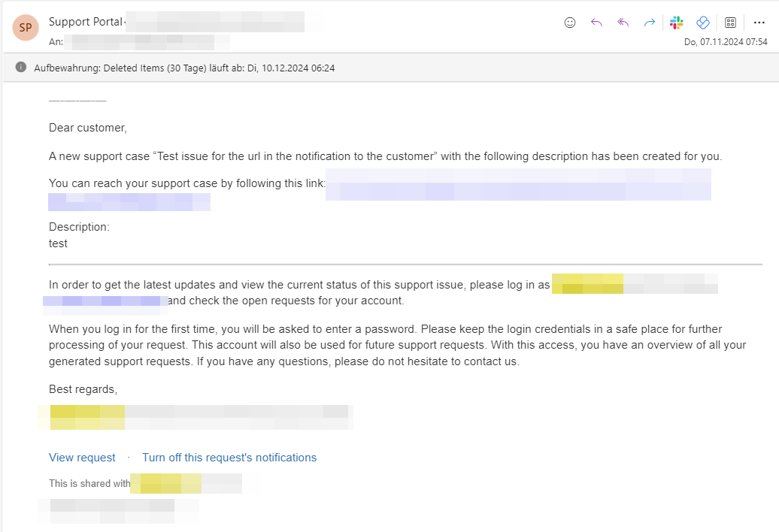Viewport: 779px width, 532px height.
Task: Follow the View request link
Action: [82, 458]
